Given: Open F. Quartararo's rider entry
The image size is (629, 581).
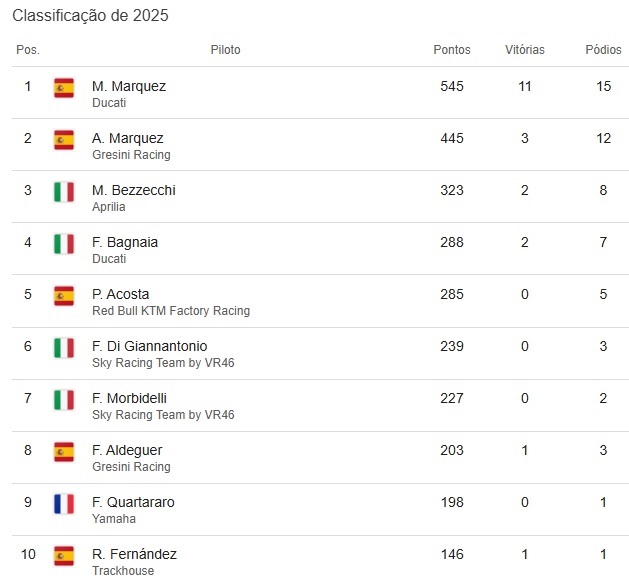Looking at the screenshot, I should [133, 502].
